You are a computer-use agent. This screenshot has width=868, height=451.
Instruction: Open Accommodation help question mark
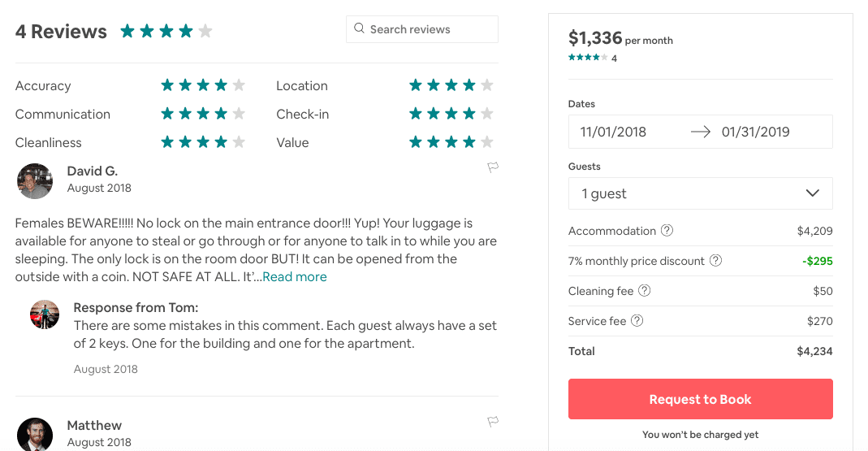click(x=667, y=231)
